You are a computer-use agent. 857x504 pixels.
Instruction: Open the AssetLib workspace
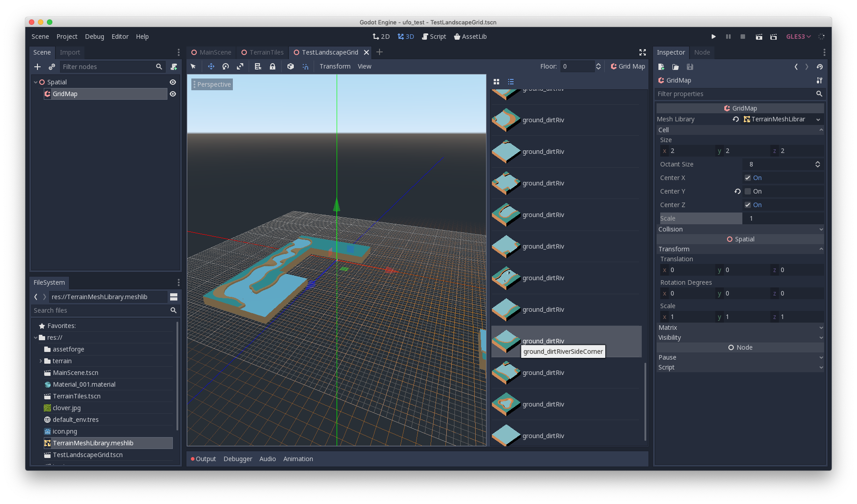(470, 37)
